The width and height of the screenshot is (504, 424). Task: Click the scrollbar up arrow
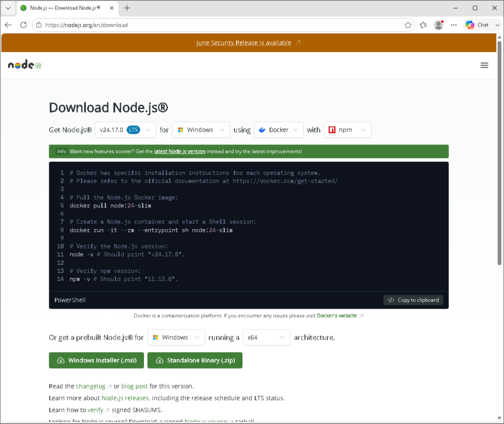tap(499, 37)
